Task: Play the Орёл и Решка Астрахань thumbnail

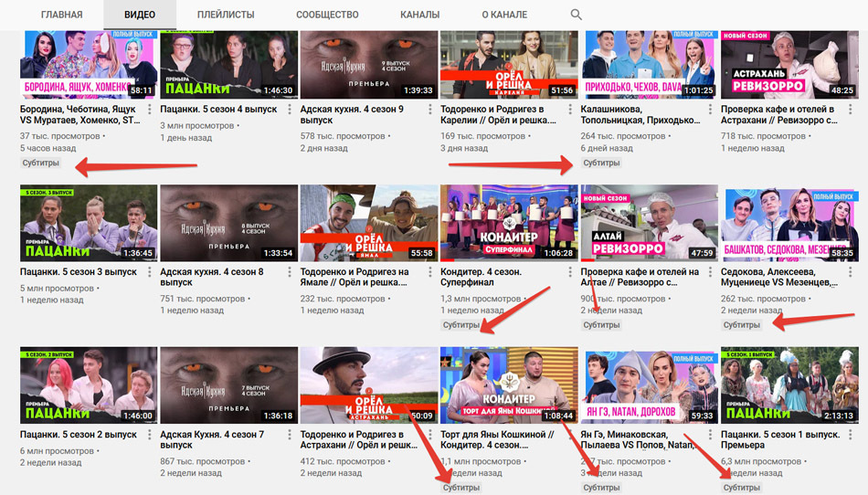Action: (x=369, y=385)
